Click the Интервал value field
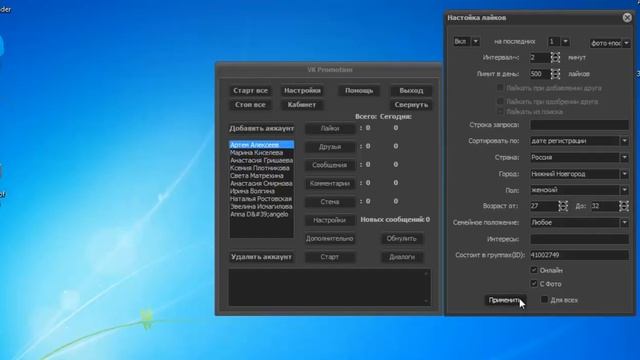 click(x=540, y=58)
